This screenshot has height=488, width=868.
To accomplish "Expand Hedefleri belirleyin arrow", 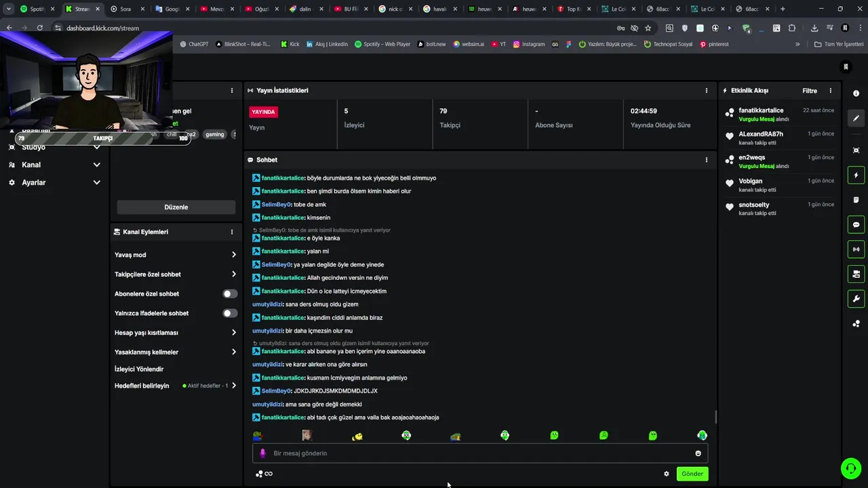I will pyautogui.click(x=234, y=386).
